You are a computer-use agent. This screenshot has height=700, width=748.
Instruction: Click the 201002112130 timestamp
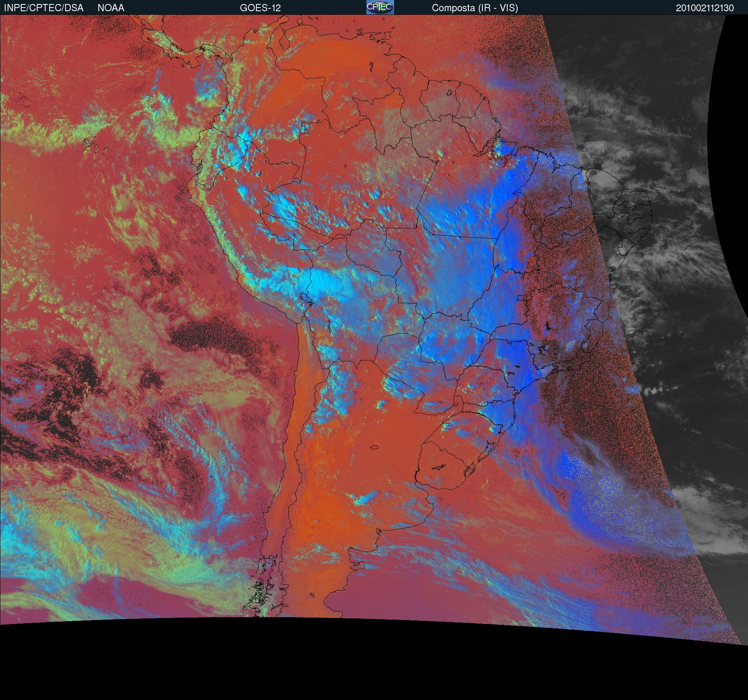704,8
